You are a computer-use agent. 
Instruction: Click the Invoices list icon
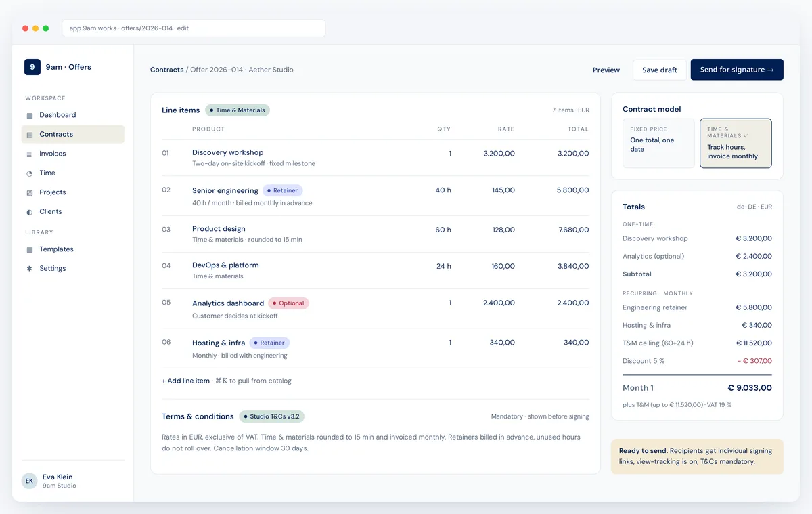tap(29, 154)
